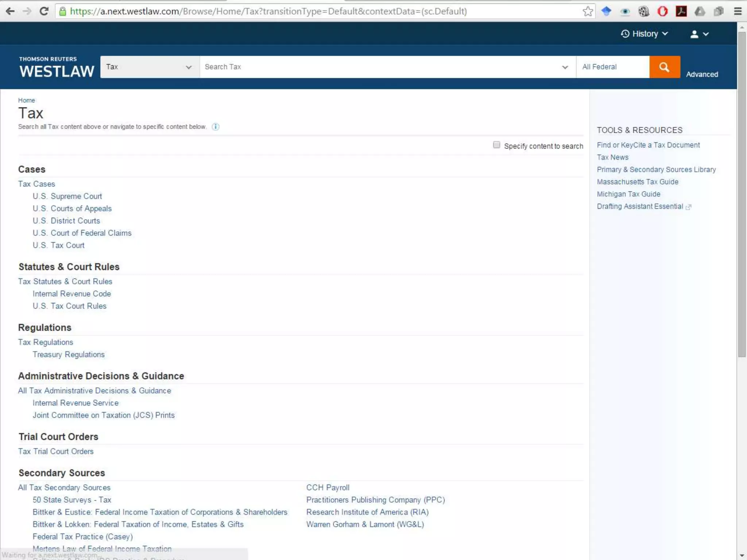Image resolution: width=747 pixels, height=560 pixels.
Task: Navigate to Home breadcrumb
Action: 26,100
